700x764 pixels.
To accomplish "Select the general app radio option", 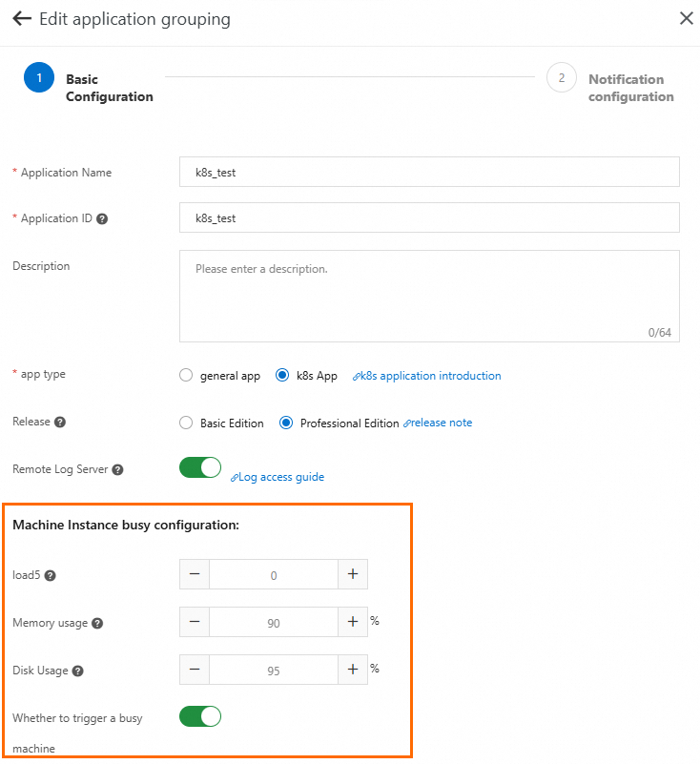I will click(x=186, y=375).
